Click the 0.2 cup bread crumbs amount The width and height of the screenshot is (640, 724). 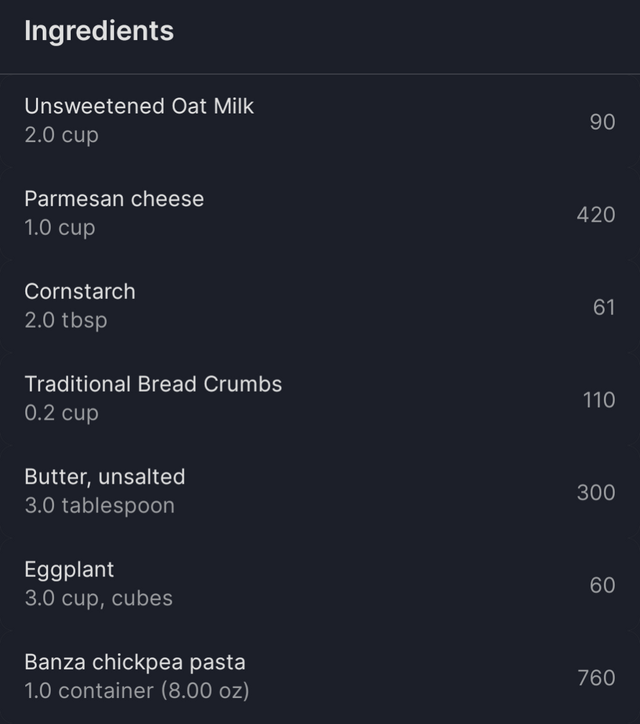(x=61, y=413)
